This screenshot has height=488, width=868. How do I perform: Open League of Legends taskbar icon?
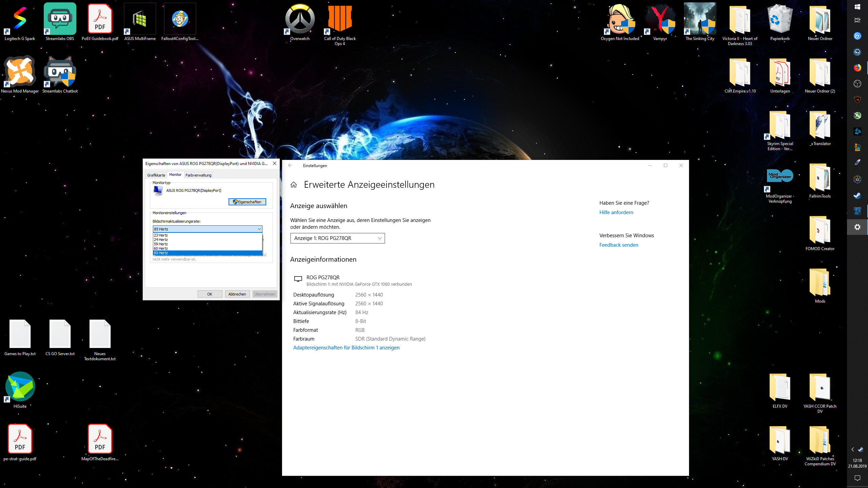857,147
